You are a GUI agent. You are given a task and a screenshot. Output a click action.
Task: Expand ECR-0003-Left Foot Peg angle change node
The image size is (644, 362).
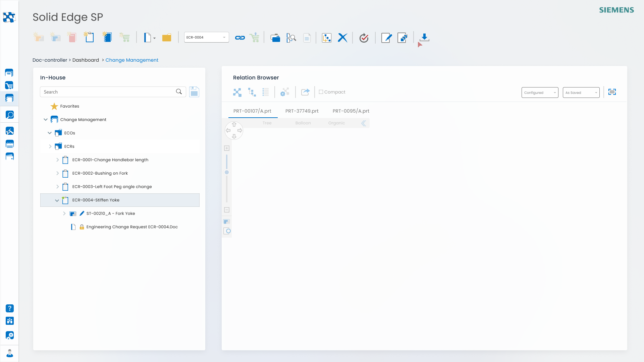point(57,186)
